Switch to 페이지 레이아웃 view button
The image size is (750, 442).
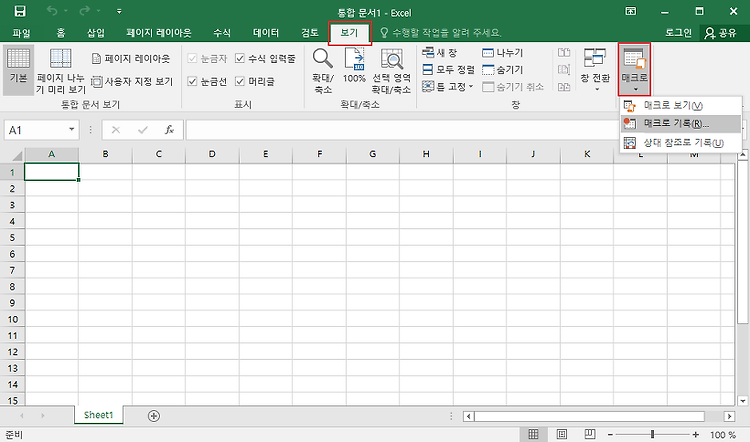click(131, 58)
